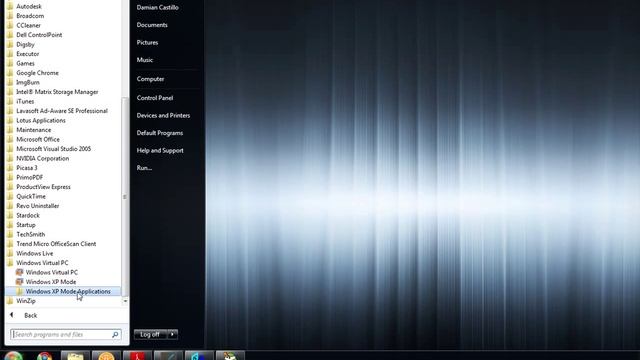This screenshot has width=640, height=360.
Task: Open the Dell ControlPoint folder
Action: pyautogui.click(x=39, y=35)
